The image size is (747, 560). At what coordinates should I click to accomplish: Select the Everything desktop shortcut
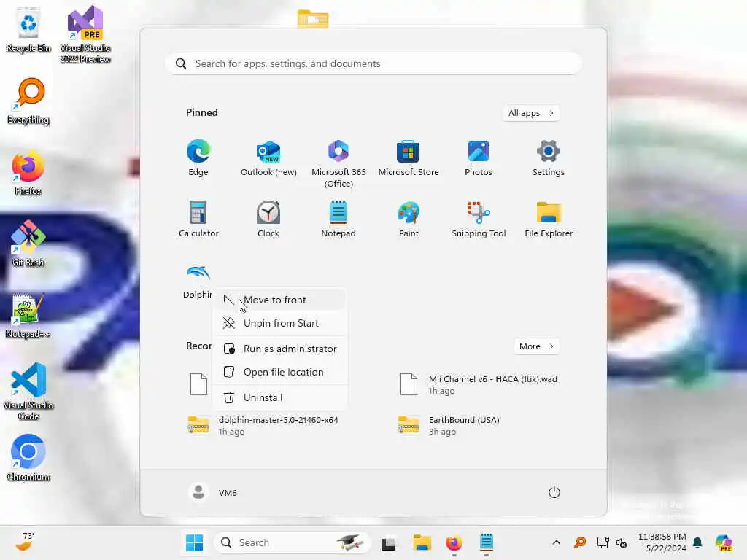[28, 101]
